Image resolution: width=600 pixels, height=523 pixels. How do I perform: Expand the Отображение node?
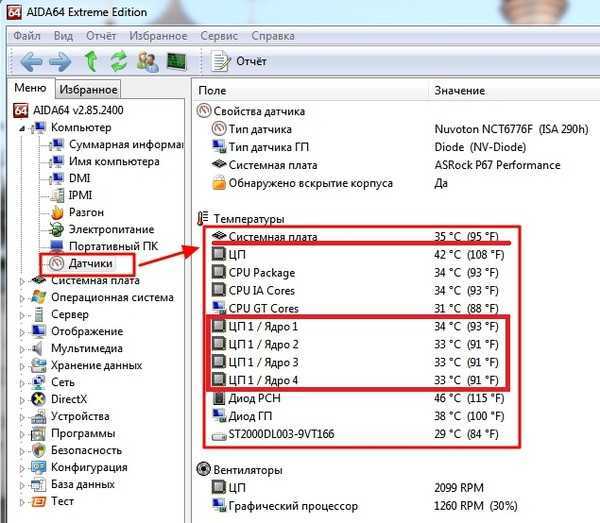point(22,332)
